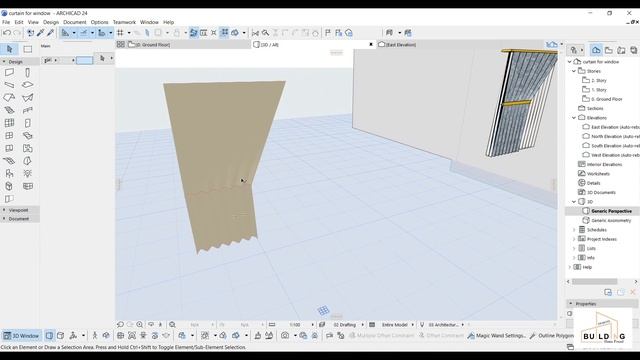Screen dimensions: 640x360
Task: Toggle the 3D Window button
Action: 22,336
